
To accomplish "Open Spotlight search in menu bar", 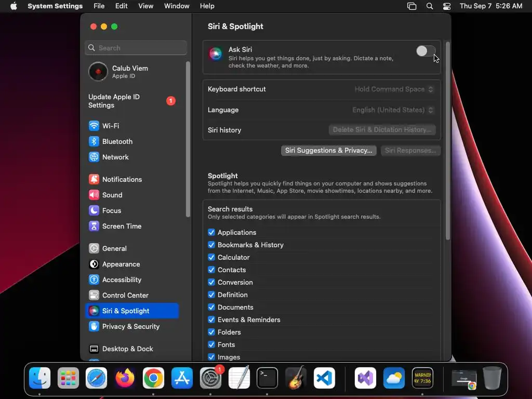I will pyautogui.click(x=430, y=6).
